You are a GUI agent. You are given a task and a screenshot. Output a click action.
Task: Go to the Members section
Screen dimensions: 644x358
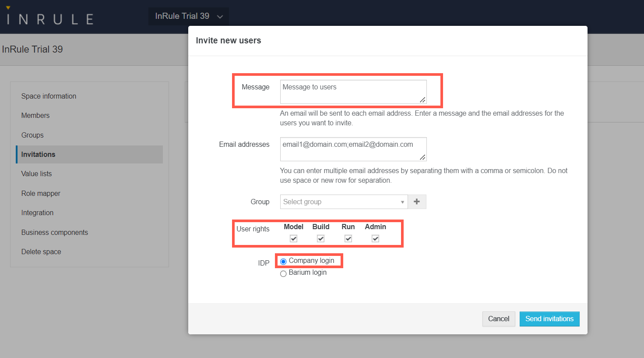[x=35, y=116]
